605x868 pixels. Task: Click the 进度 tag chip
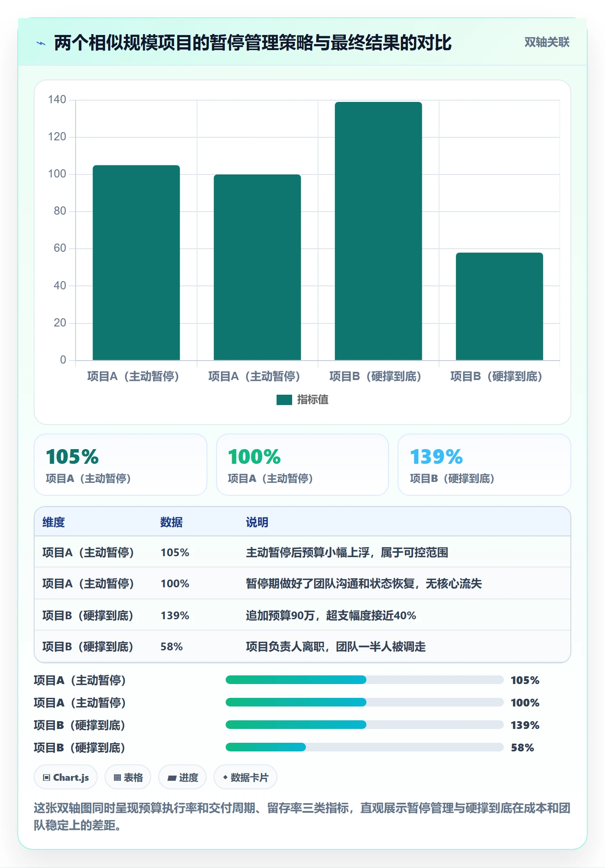click(x=182, y=777)
